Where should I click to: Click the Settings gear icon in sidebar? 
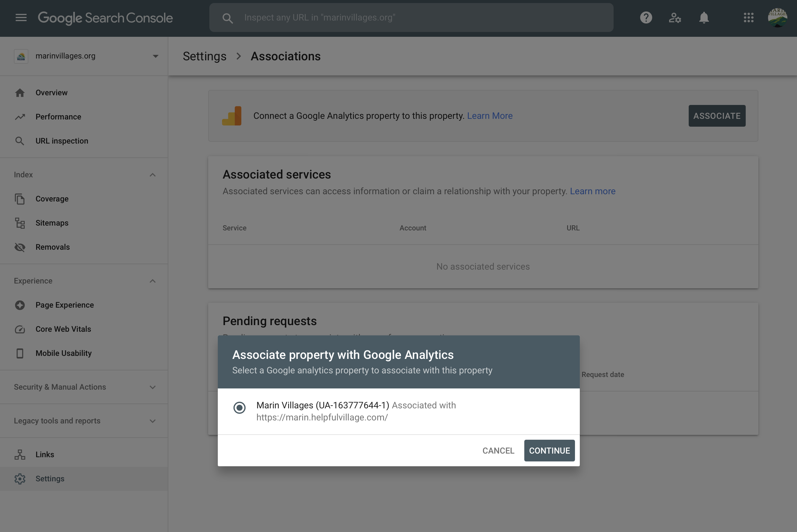click(20, 479)
